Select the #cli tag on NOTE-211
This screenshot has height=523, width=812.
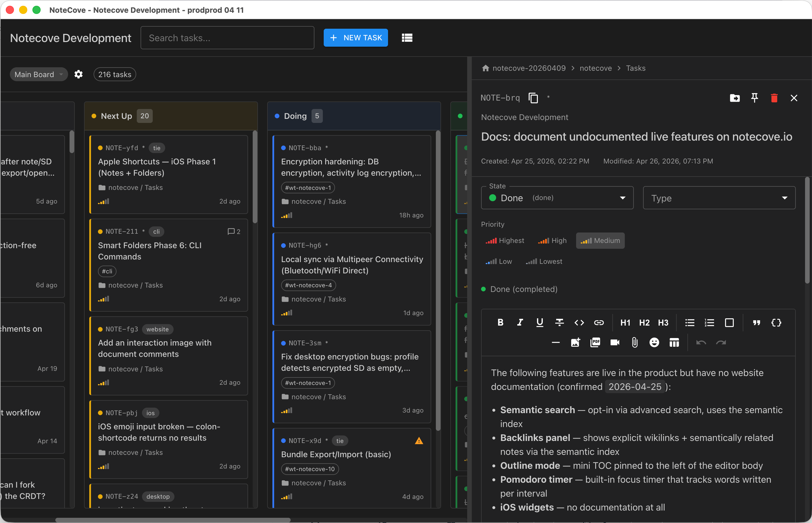(107, 271)
